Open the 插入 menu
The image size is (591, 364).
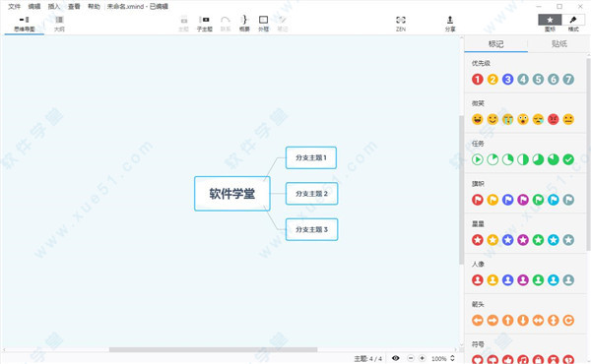[x=54, y=7]
